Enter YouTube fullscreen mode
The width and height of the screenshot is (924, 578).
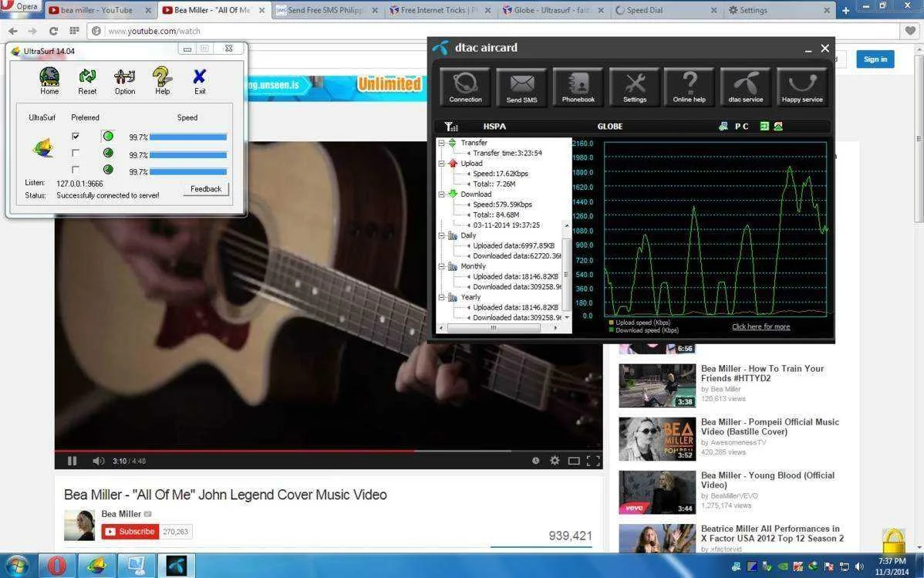coord(593,461)
